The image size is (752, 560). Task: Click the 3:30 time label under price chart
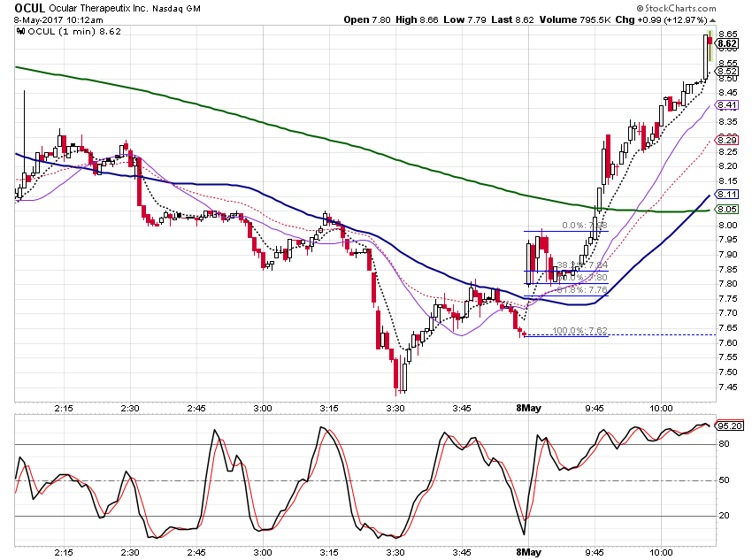pos(395,409)
